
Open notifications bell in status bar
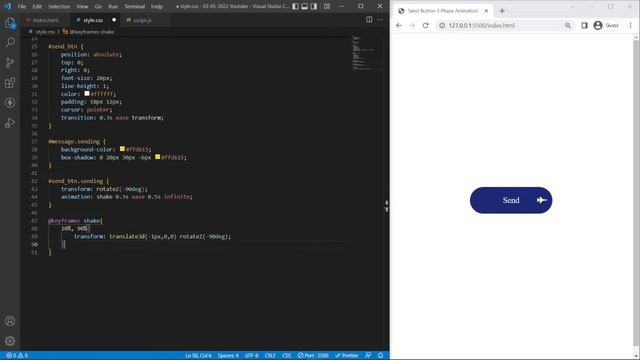[x=380, y=356]
